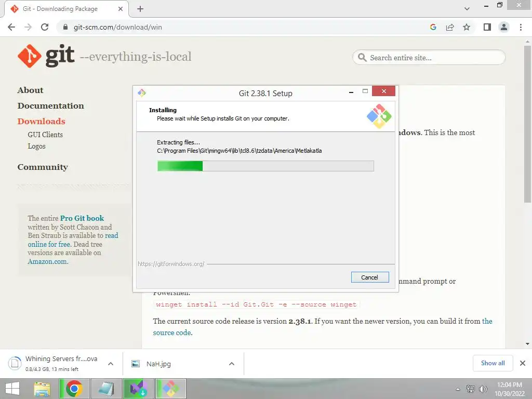Open the About section
This screenshot has width=532, height=399.
30,90
